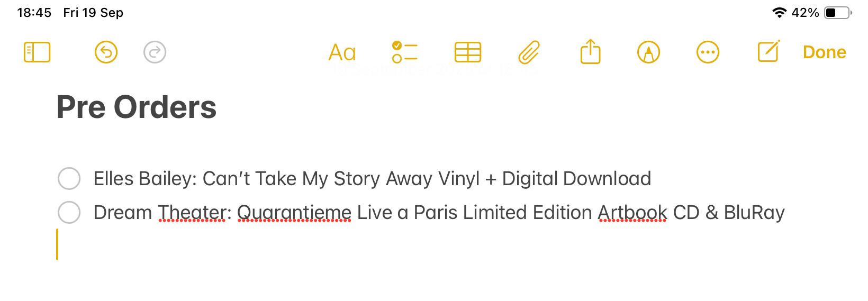Insert a table using the table icon
Viewport: 868px width, 301px height.
pyautogui.click(x=468, y=52)
